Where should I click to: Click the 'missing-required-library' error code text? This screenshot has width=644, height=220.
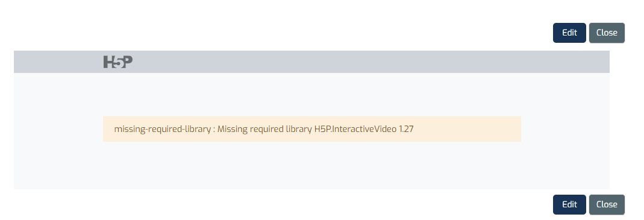click(163, 129)
